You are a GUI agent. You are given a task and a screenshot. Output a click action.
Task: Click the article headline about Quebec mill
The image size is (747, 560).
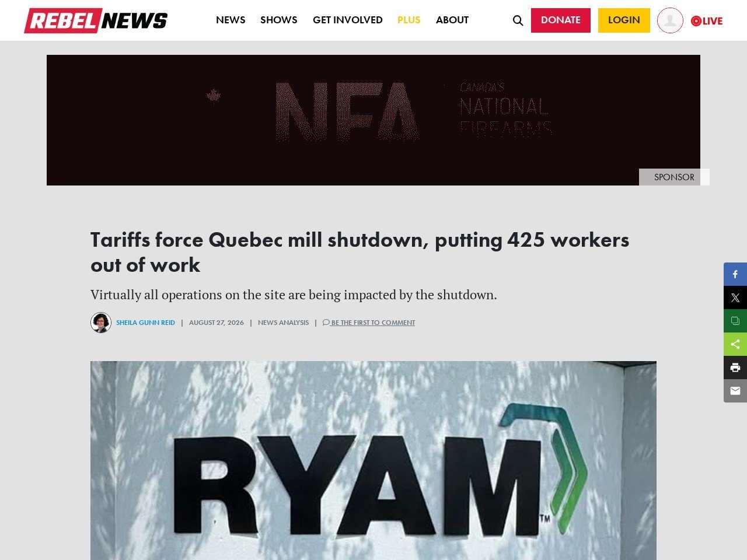360,252
